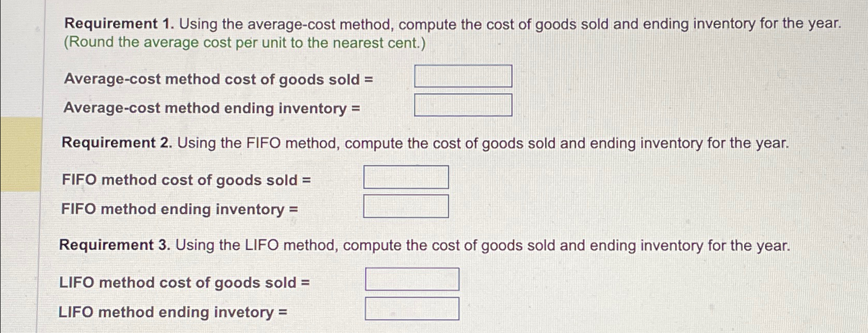Viewport: 868px width, 333px height.
Task: Click the FIFO method cost of goods sold field
Action: pyautogui.click(x=406, y=177)
